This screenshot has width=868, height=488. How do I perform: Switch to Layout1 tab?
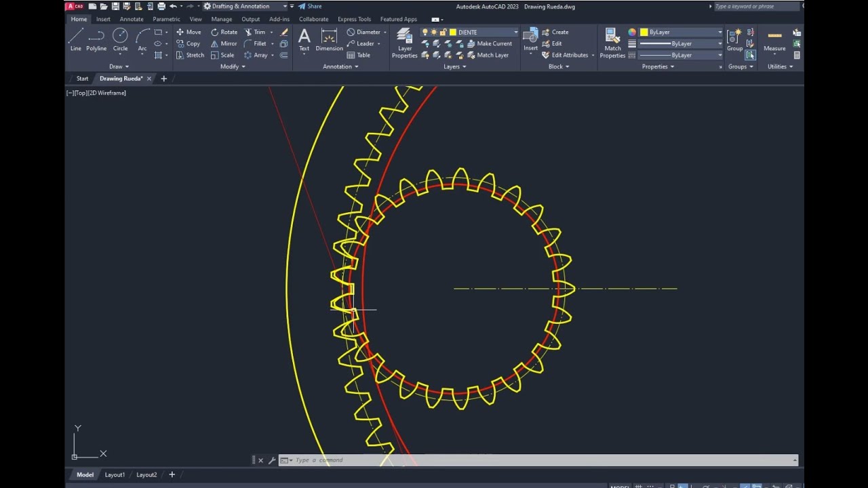(115, 474)
